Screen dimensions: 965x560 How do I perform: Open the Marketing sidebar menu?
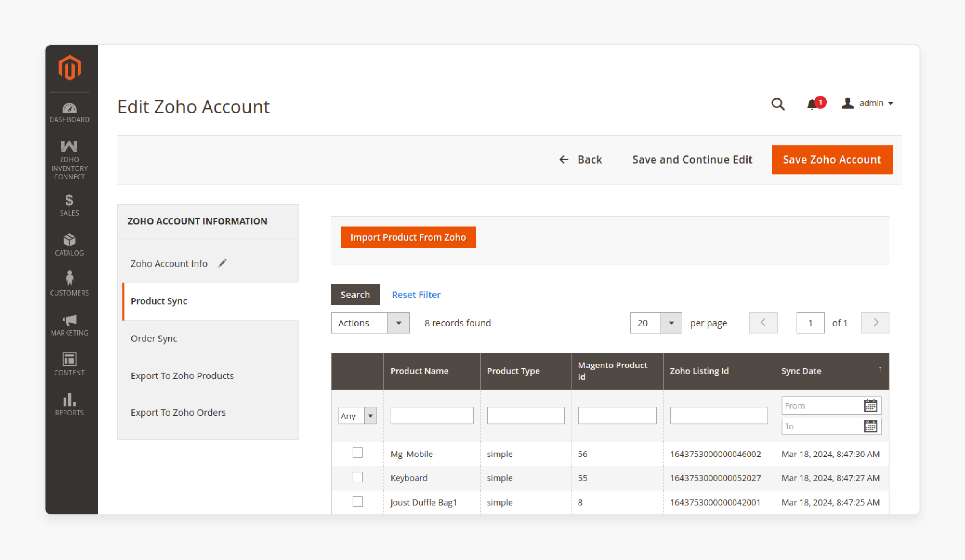pyautogui.click(x=69, y=325)
